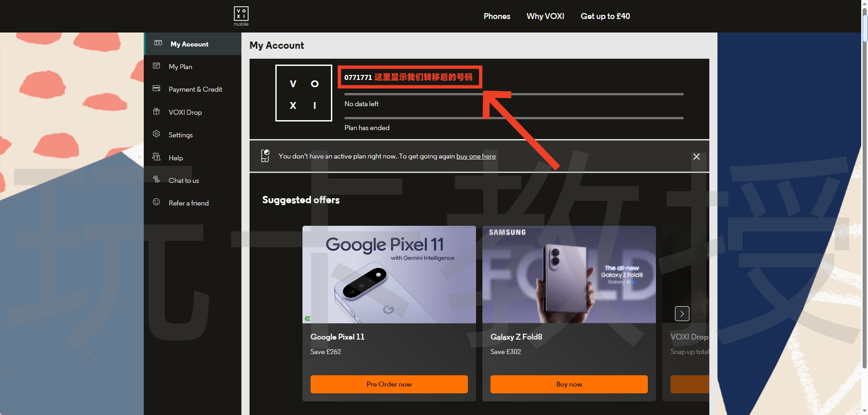This screenshot has width=868, height=415.
Task: Click the Help icon in sidebar
Action: pyautogui.click(x=156, y=157)
